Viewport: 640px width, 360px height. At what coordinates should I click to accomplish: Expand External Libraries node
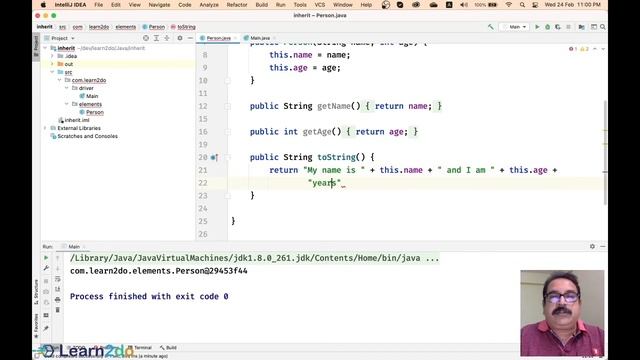(x=45, y=128)
